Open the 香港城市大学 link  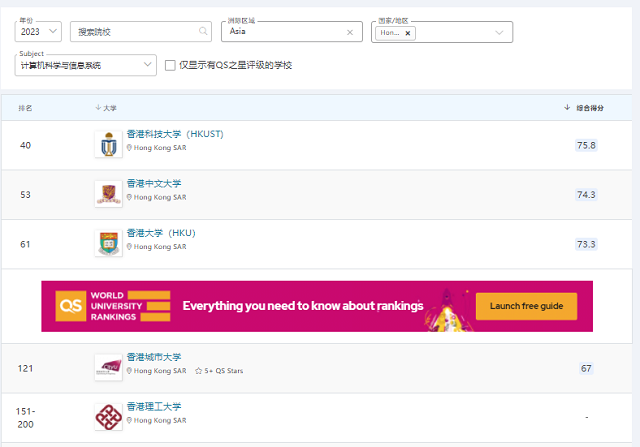pyautogui.click(x=154, y=357)
